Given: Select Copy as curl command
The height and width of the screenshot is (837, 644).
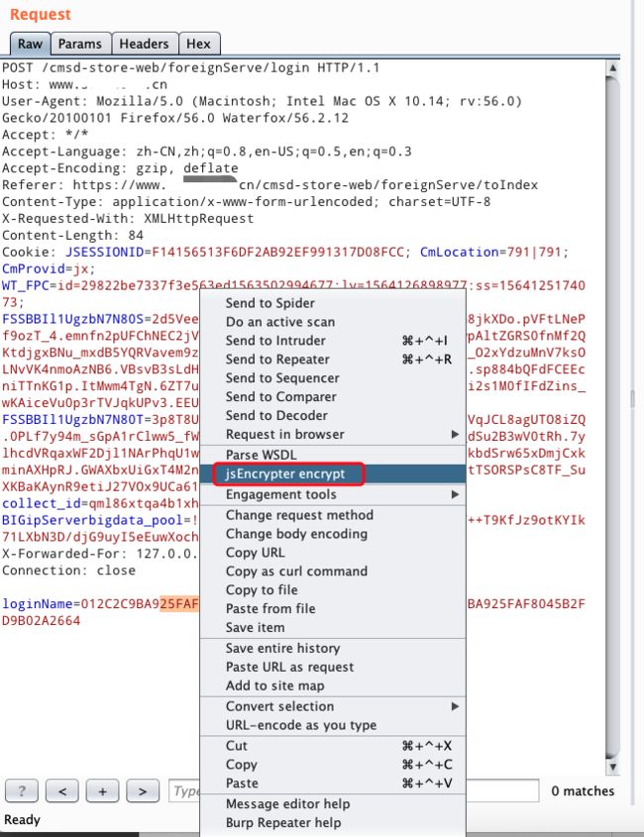Looking at the screenshot, I should pos(333,572).
